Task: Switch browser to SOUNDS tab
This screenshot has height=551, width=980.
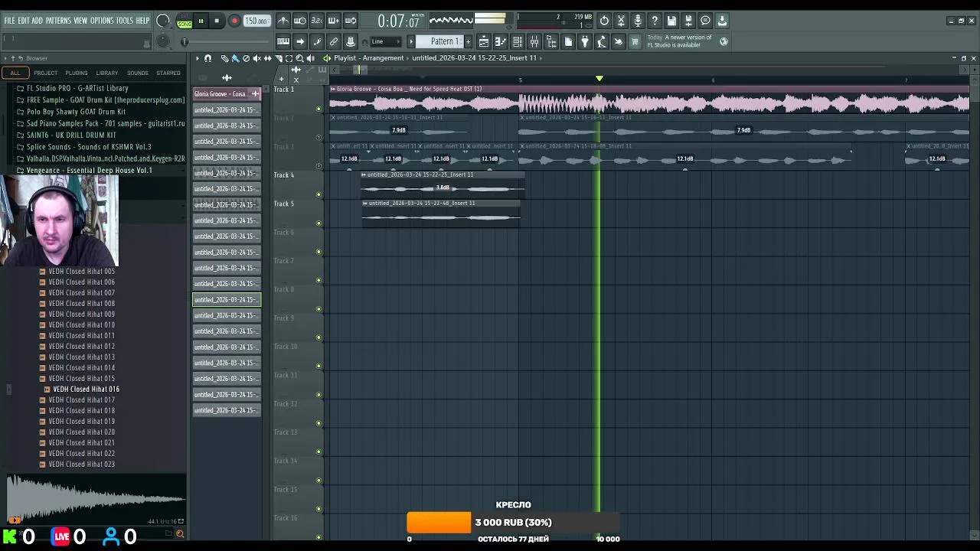Action: (138, 73)
